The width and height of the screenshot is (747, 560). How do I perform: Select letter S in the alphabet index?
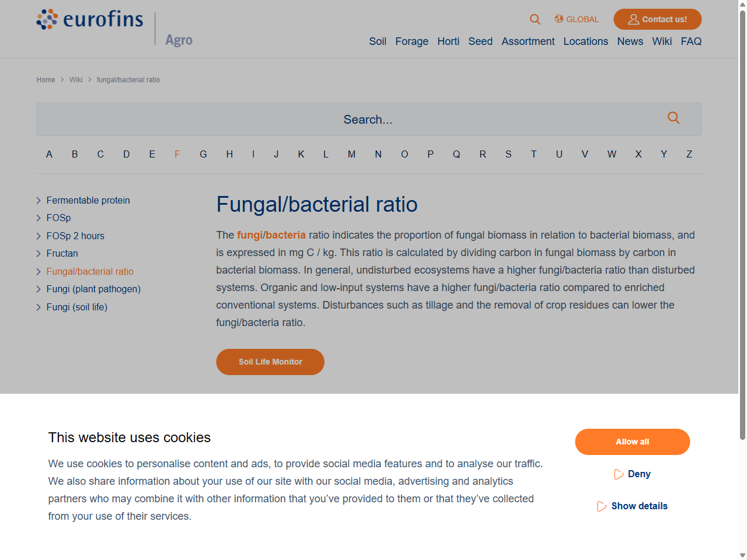[x=508, y=155]
